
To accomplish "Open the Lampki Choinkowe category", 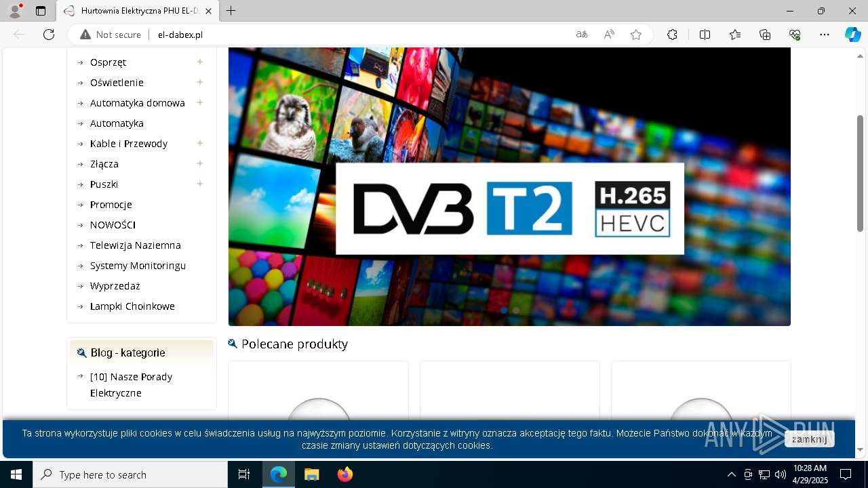I will (132, 306).
